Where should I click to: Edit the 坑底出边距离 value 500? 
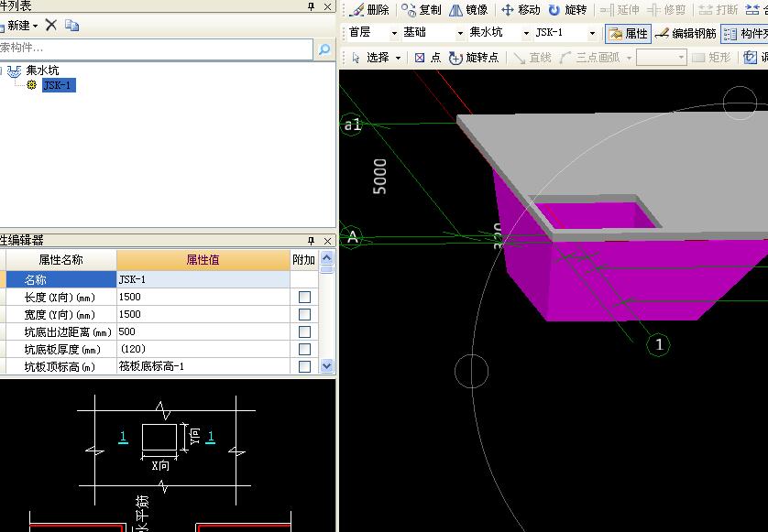tap(203, 331)
